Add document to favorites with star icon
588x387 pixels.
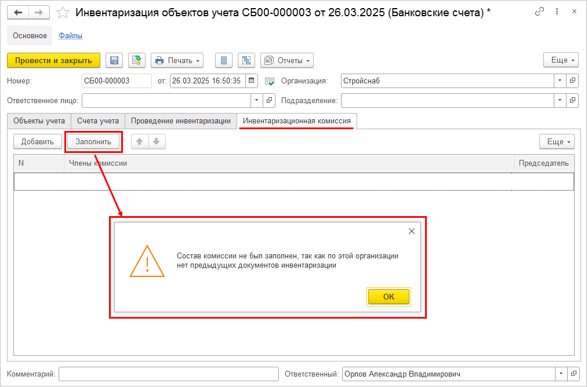[x=63, y=12]
